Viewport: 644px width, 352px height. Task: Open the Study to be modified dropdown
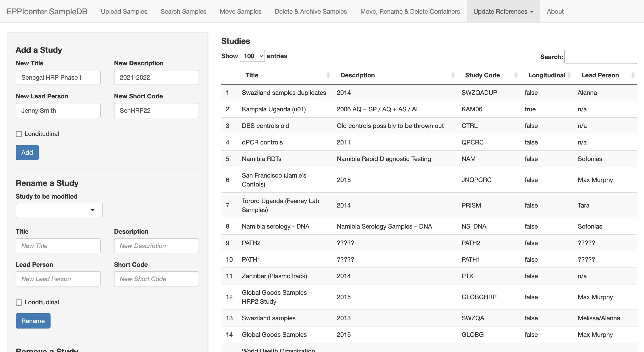(x=59, y=210)
